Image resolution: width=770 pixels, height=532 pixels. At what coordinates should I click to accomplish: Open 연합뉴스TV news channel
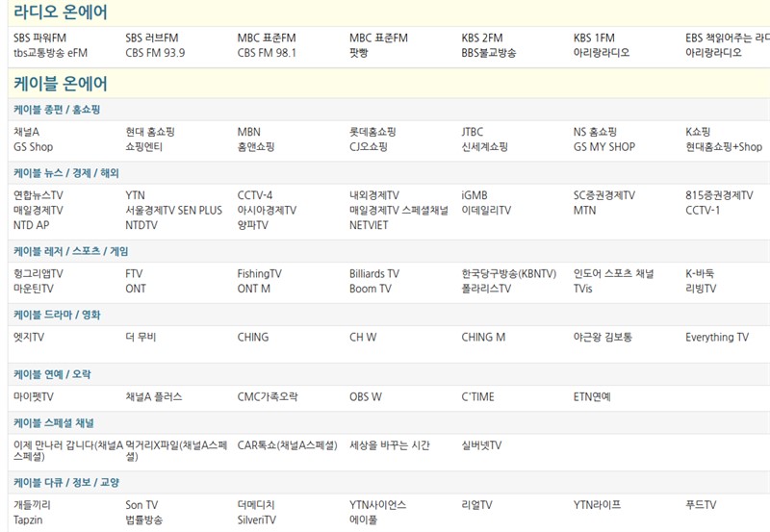[x=38, y=195]
